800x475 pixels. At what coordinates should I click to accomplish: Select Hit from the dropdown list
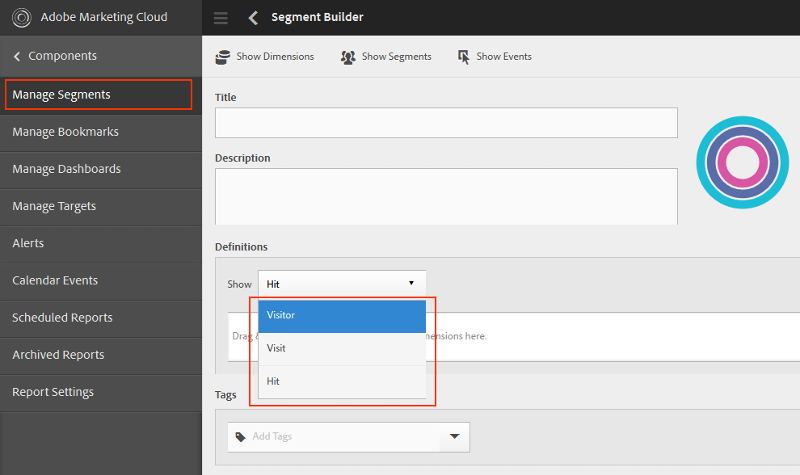coord(342,382)
